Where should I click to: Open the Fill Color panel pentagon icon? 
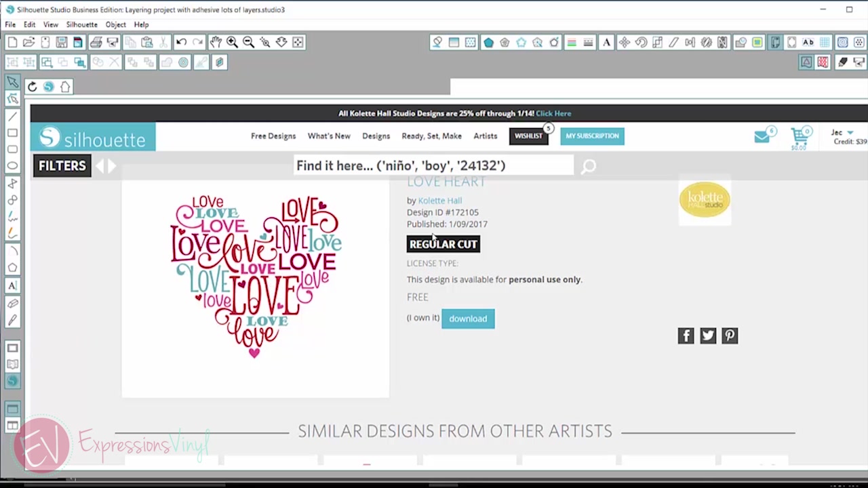[488, 42]
